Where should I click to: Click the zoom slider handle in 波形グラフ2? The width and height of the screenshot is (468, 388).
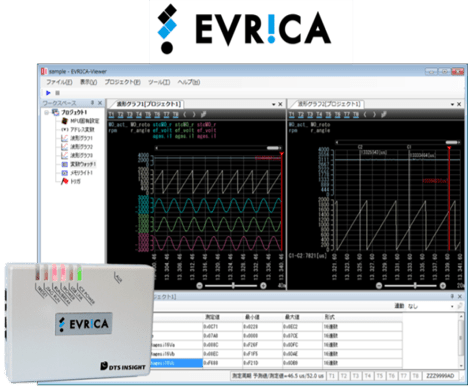[x=415, y=286]
